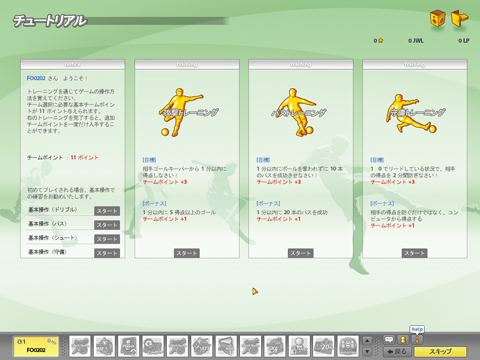Start the basic operation shoot practice
480x360 pixels.
tap(107, 239)
